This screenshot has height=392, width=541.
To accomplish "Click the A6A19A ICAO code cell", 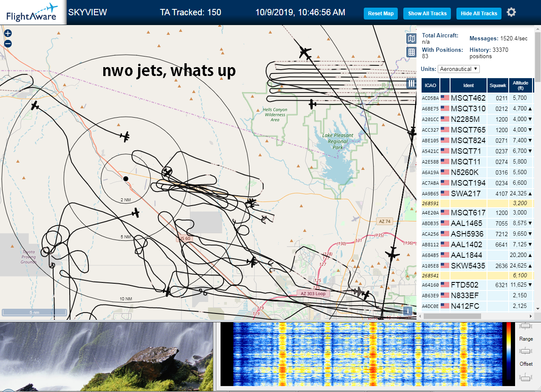I will [431, 172].
